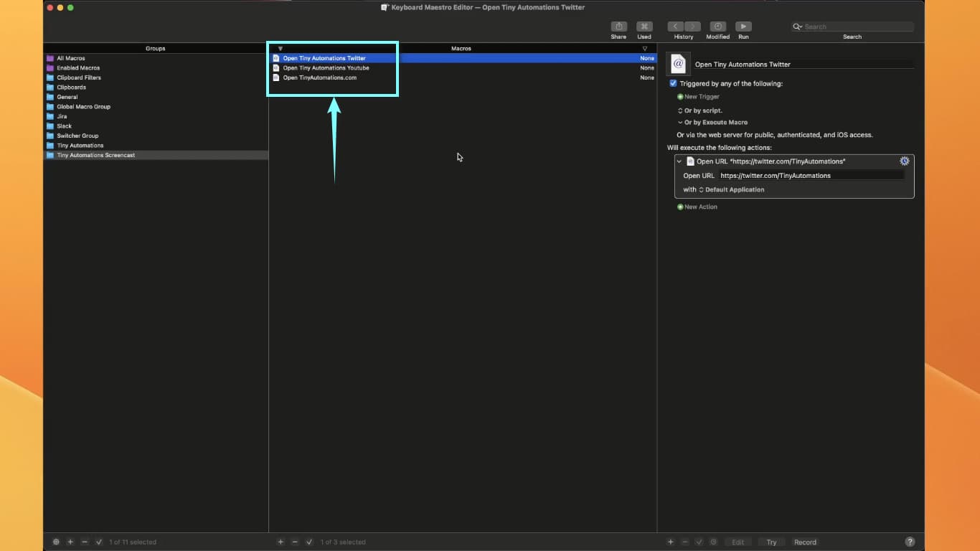
Task: Select the Enabled Macros group
Action: [156, 68]
